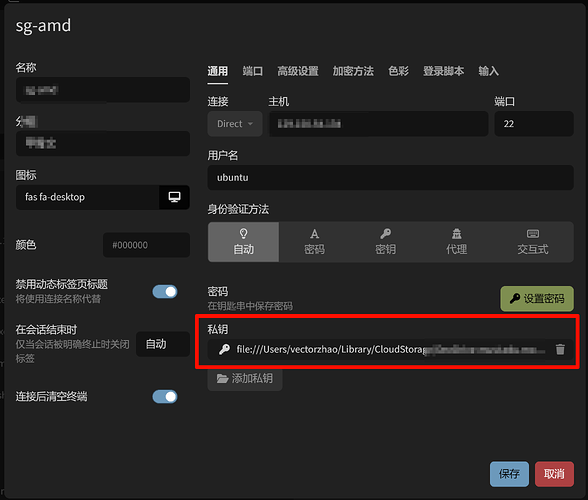This screenshot has height=500, width=588.
Task: Select 密码 authentication method
Action: click(x=314, y=242)
